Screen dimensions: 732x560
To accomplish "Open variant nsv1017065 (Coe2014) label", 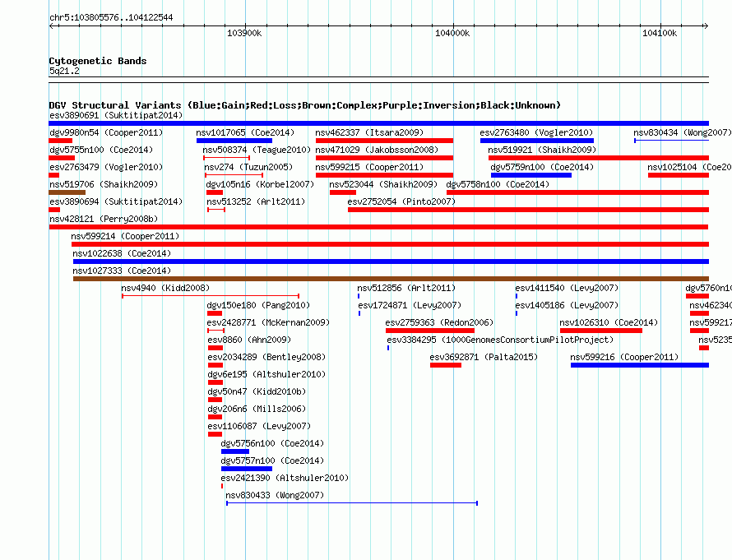I will [x=245, y=132].
